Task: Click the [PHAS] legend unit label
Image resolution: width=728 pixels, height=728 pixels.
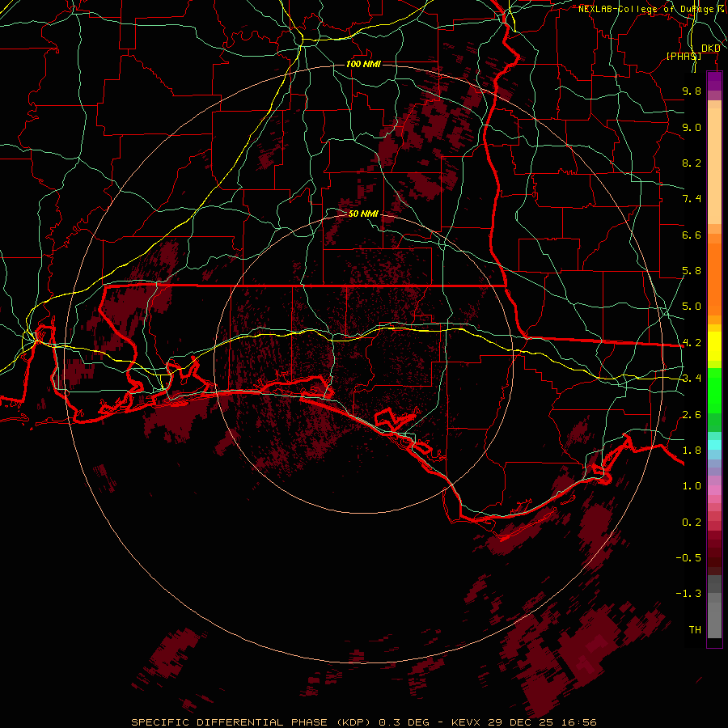Action: (684, 56)
